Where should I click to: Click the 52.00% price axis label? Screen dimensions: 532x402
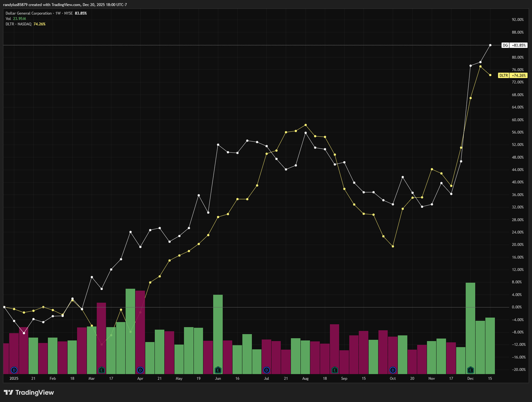click(517, 144)
